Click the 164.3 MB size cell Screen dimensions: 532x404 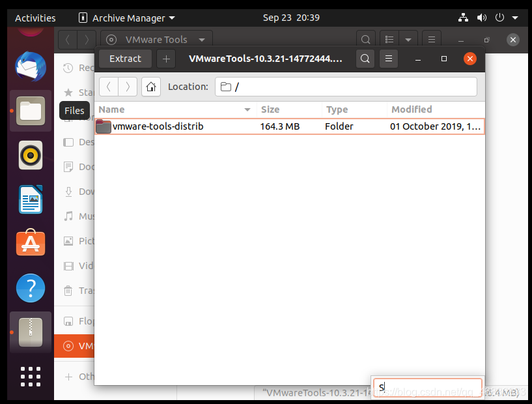coord(280,126)
